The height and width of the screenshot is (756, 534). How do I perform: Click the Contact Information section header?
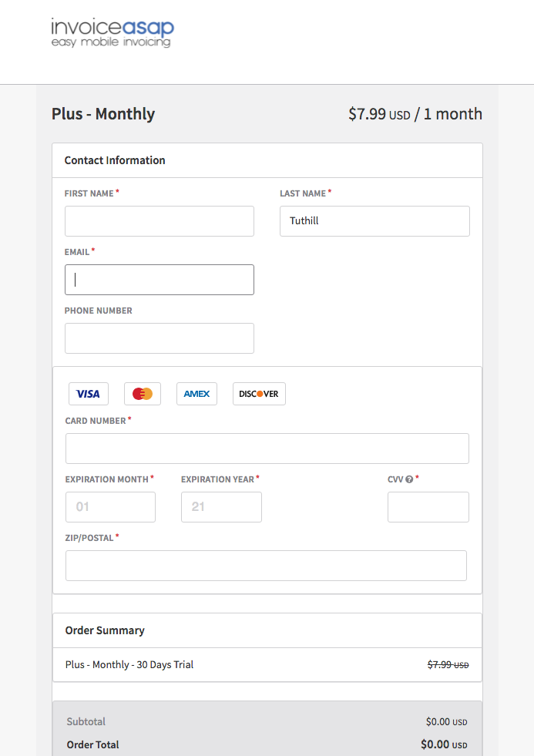tap(115, 160)
